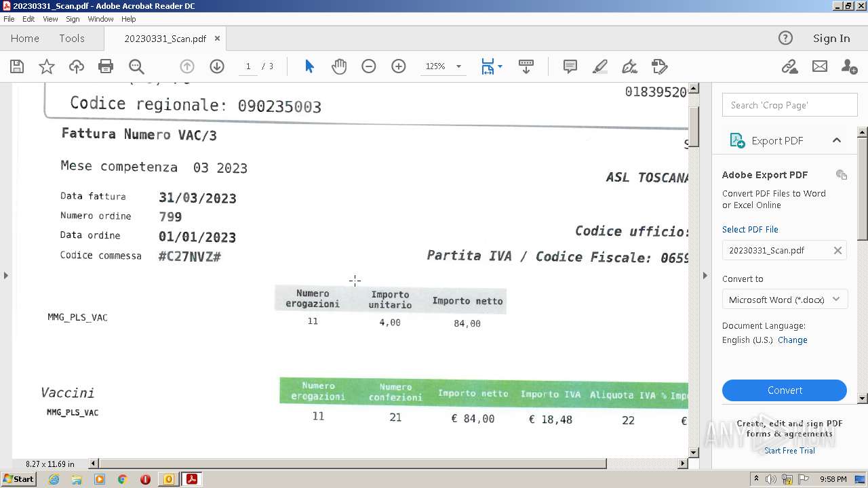The image size is (868, 488).
Task: Expand the left navigation pane arrow
Action: tap(6, 275)
